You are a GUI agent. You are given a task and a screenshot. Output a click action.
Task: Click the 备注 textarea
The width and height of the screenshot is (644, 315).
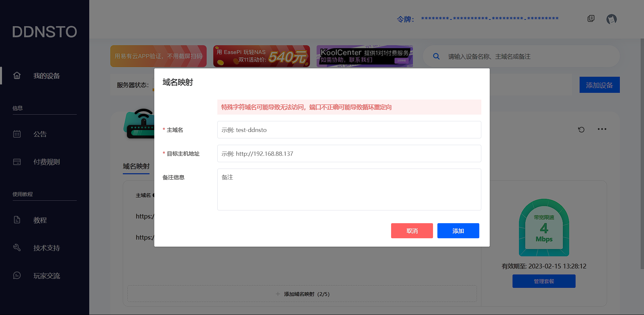pos(349,189)
